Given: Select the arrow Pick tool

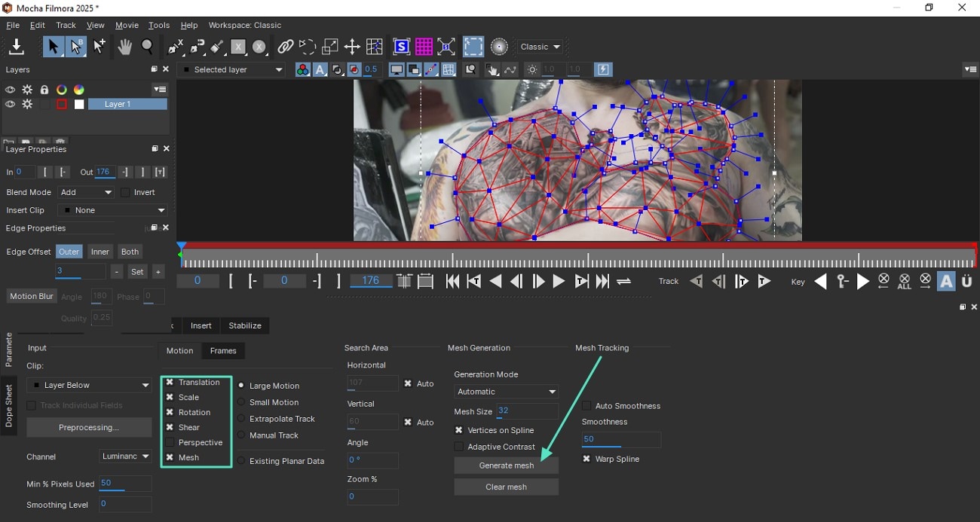Looking at the screenshot, I should click(x=53, y=47).
